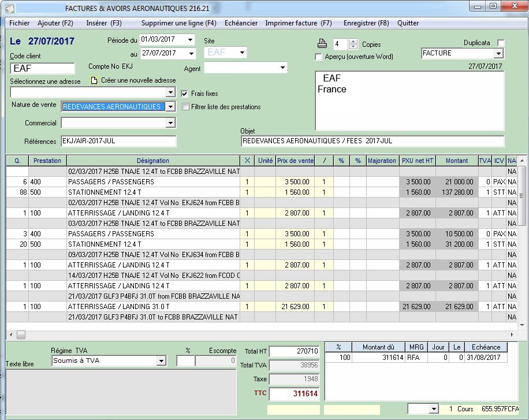Click Imprimer facture (F7) menu item
The width and height of the screenshot is (529, 420).
pyautogui.click(x=298, y=23)
